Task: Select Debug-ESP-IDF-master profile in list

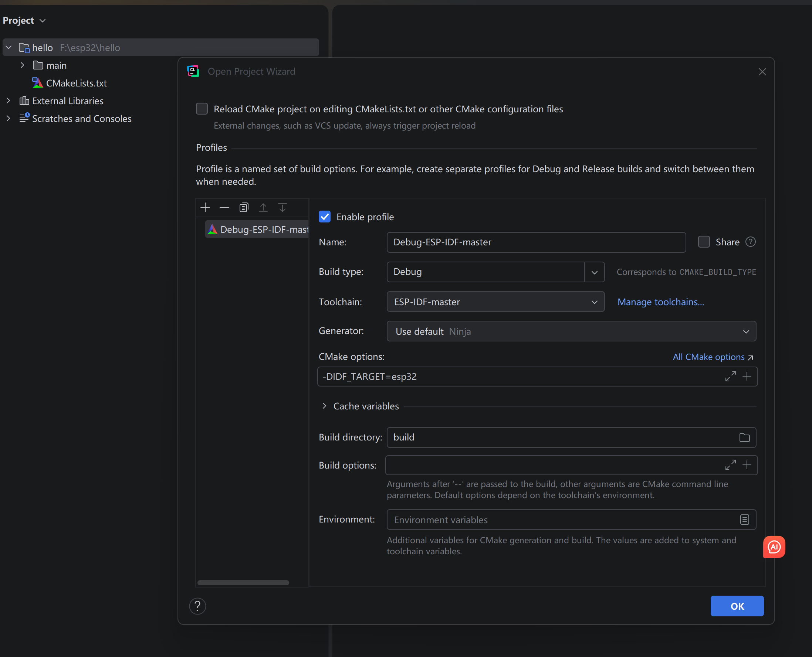Action: point(257,229)
